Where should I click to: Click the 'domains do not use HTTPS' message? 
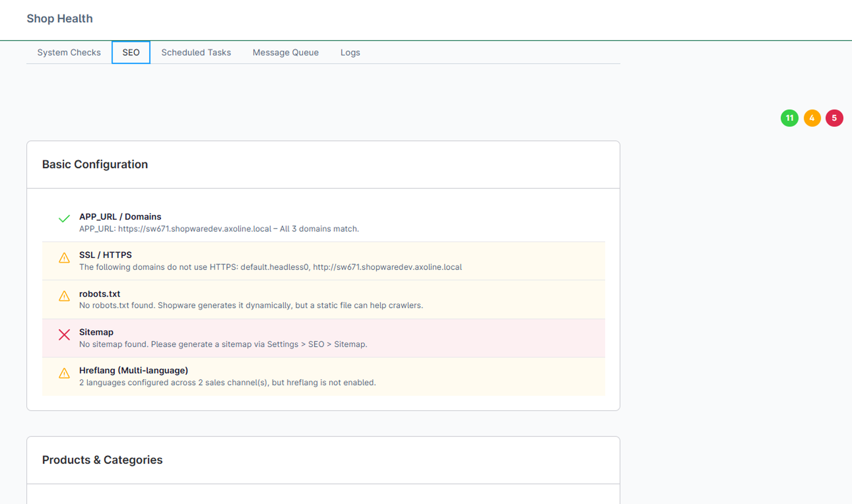(x=271, y=267)
